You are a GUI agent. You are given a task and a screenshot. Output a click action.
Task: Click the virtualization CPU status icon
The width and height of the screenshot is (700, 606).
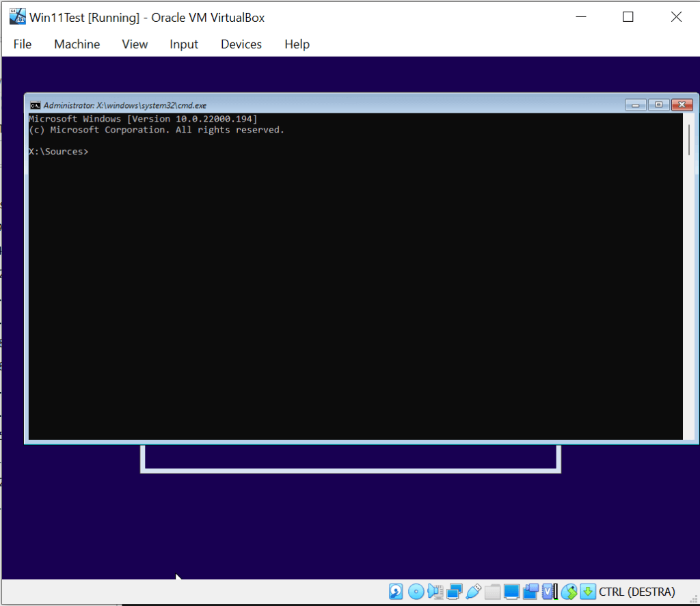point(550,592)
